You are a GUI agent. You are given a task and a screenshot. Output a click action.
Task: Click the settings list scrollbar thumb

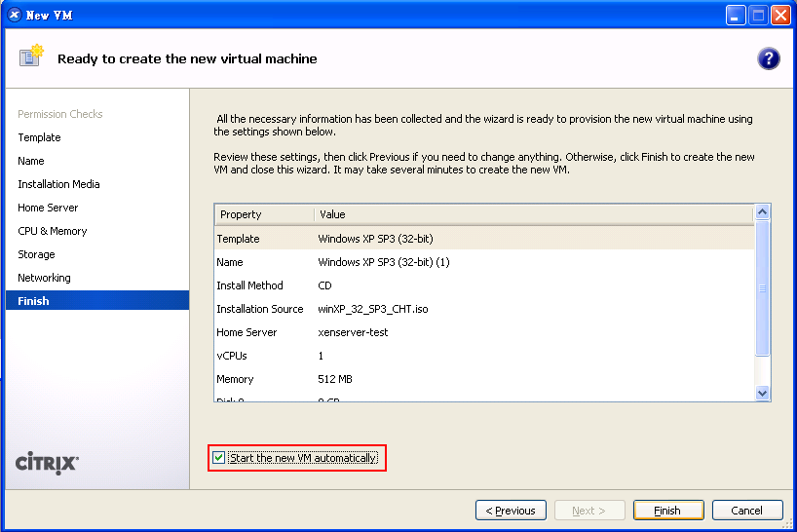(x=762, y=288)
